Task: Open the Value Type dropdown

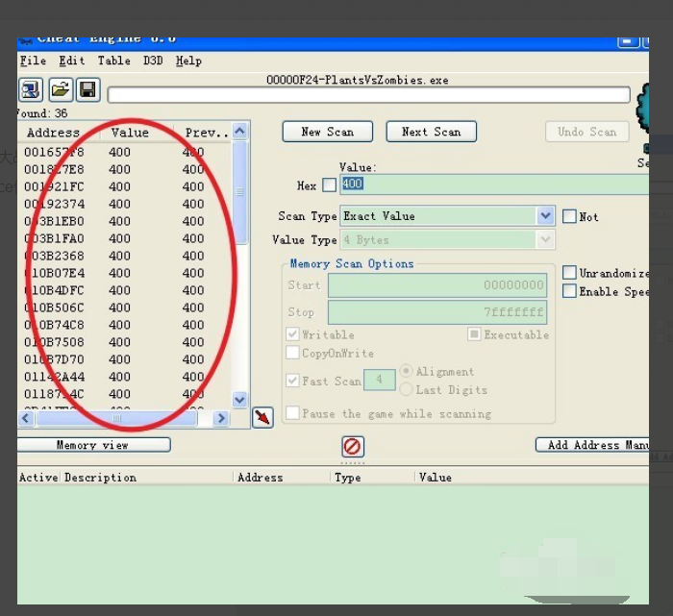Action: point(545,239)
